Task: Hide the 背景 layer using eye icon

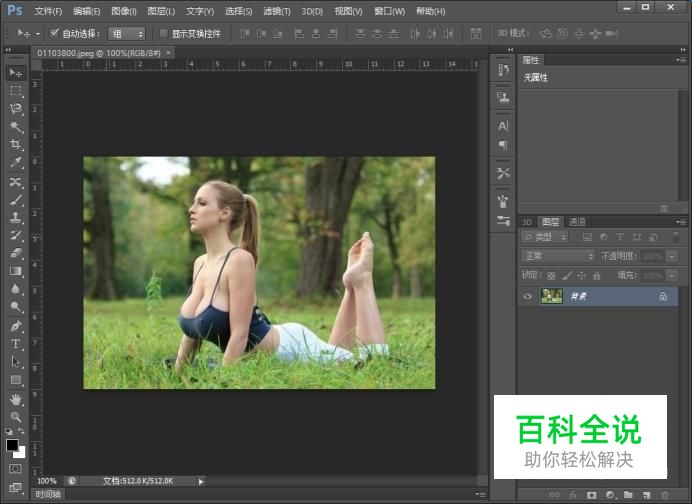Action: pos(528,296)
